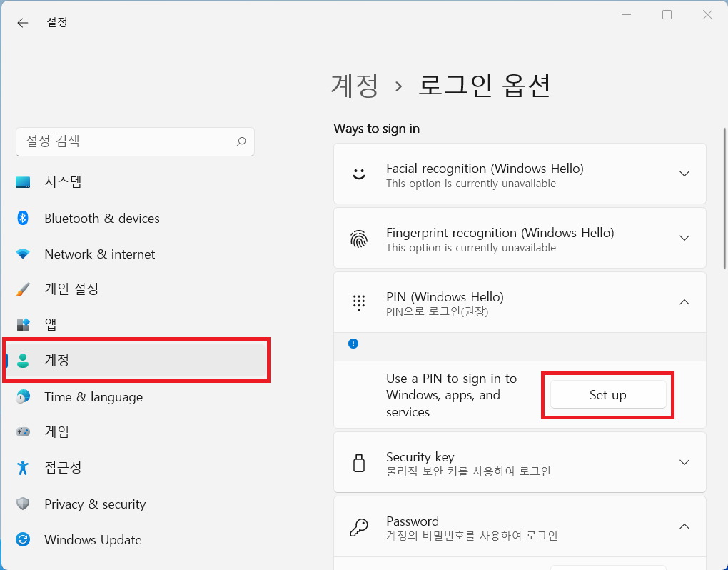Open 접근성 settings label
Image resolution: width=728 pixels, height=570 pixels.
coord(63,467)
